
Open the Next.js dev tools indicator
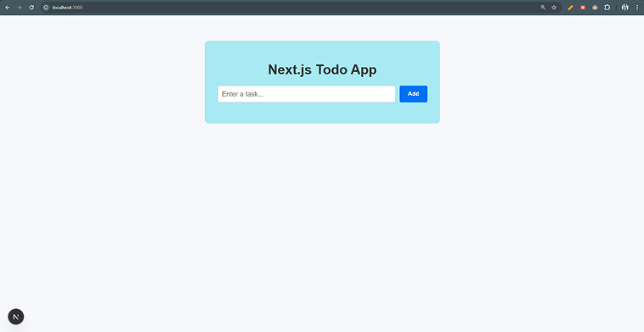(16, 317)
